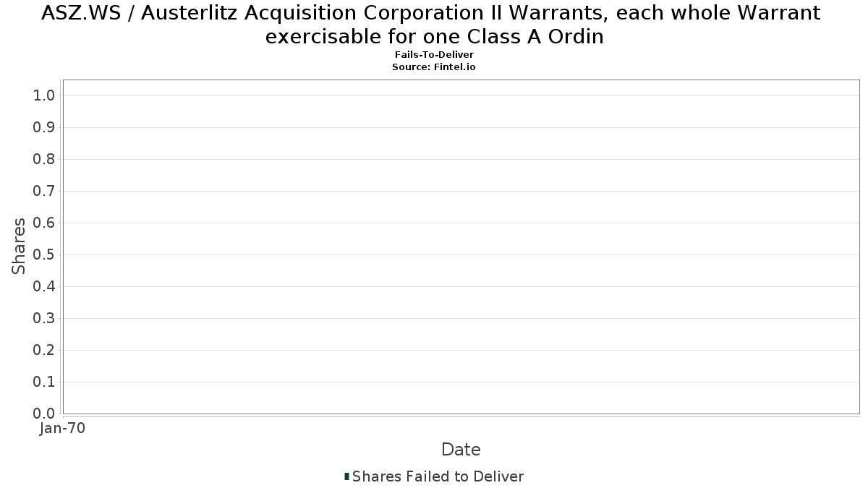The height and width of the screenshot is (488, 868).
Task: Click the 0.1 y-axis tick label
Action: 44,382
